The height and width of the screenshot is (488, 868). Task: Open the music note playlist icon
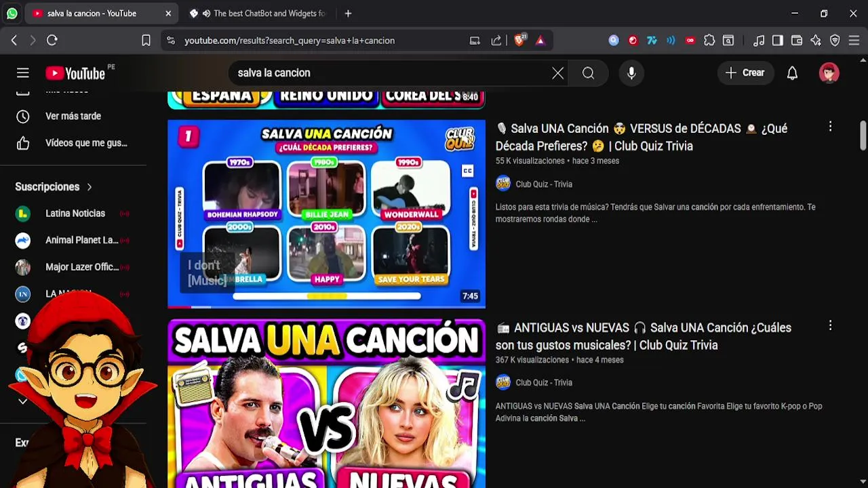(x=759, y=41)
